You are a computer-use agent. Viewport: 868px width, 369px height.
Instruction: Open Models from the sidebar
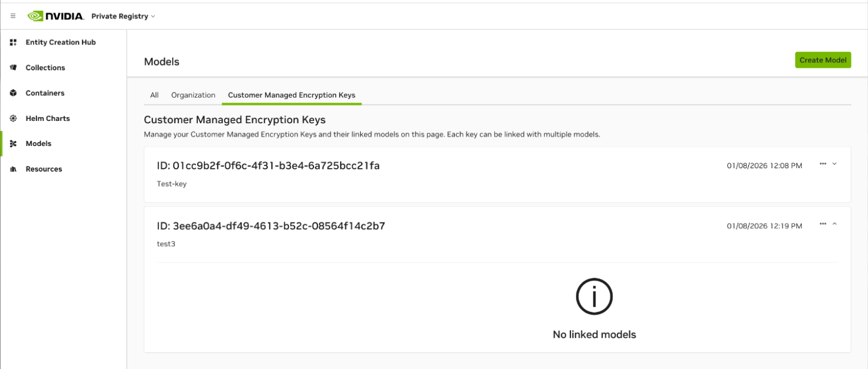38,143
